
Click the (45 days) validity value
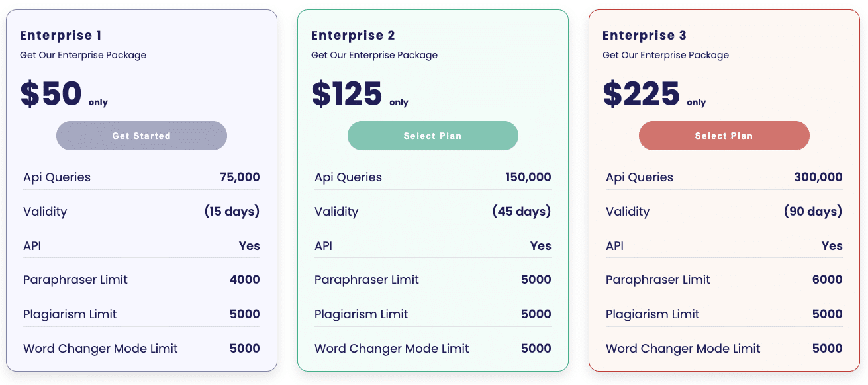pyautogui.click(x=522, y=212)
